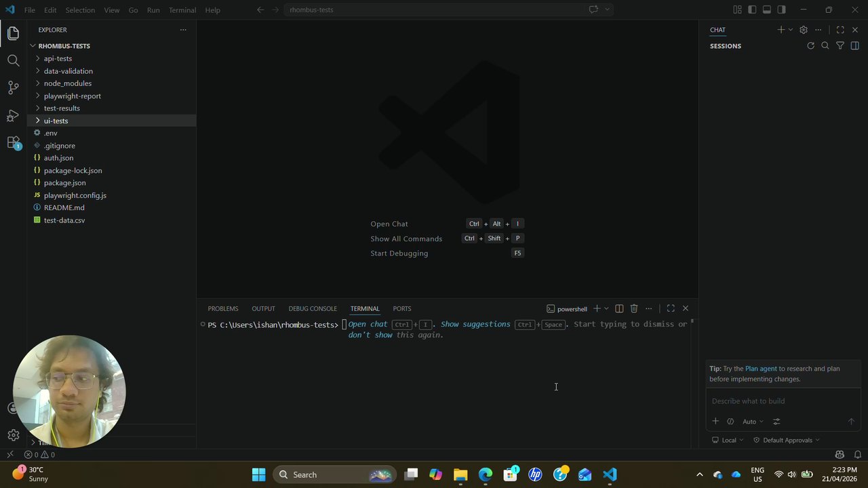The image size is (868, 488).
Task: Toggle the bottom Panel visibility
Action: pos(767,9)
